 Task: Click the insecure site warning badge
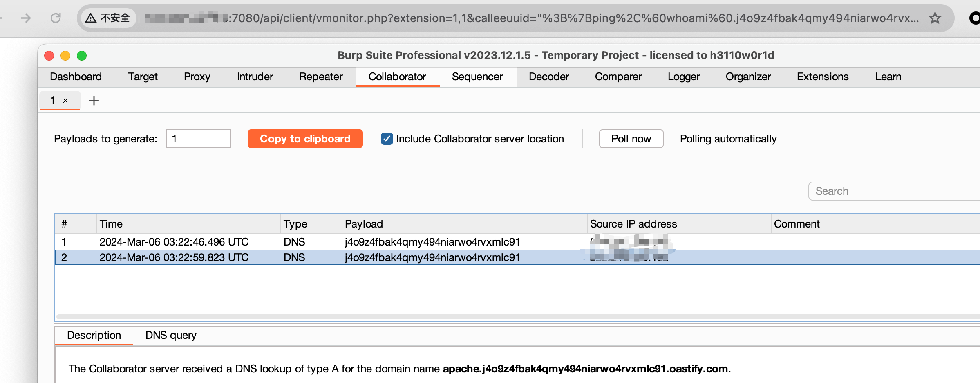tap(108, 18)
